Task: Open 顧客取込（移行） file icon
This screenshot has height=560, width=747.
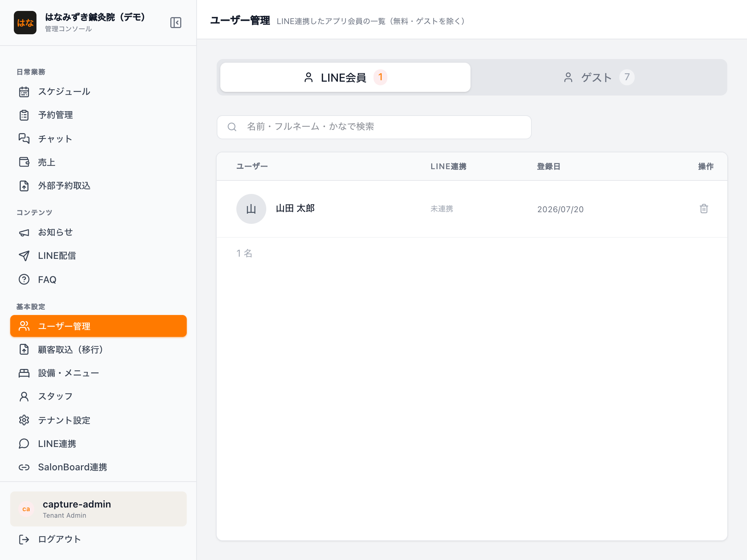Action: 24,349
